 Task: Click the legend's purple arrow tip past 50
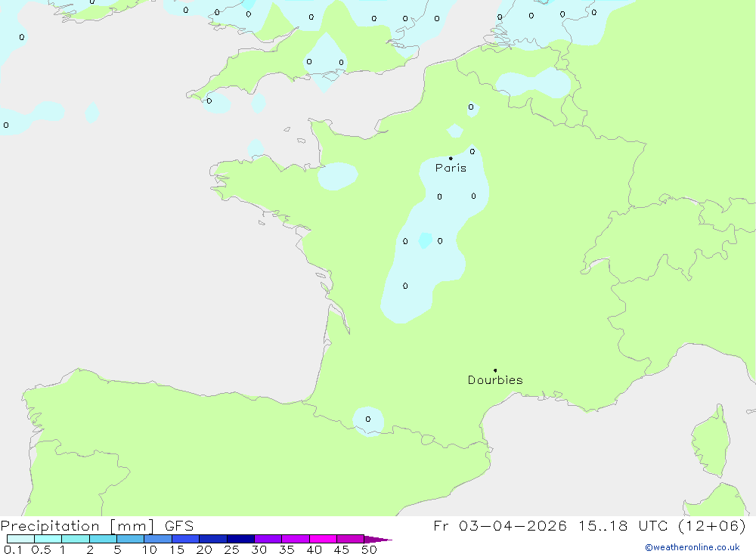click(379, 540)
